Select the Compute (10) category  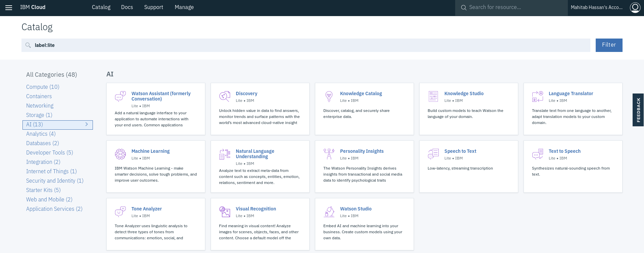tap(43, 87)
